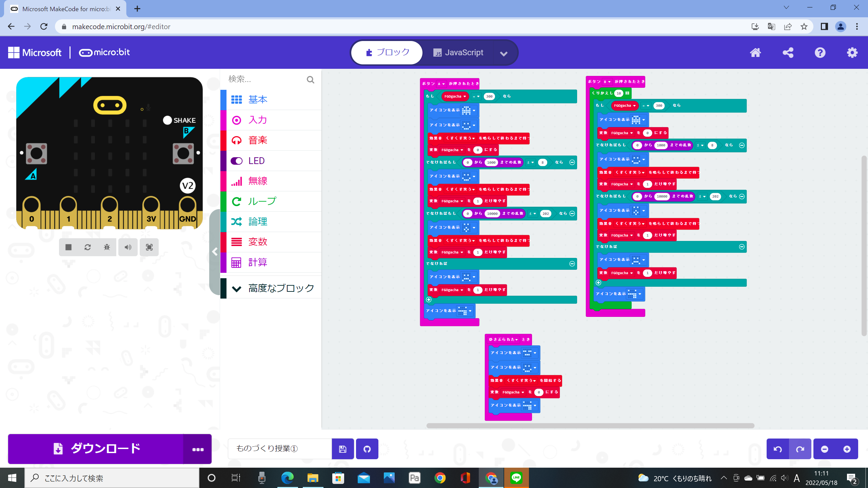Open button A dropdown in ボタン A block
The width and height of the screenshot is (868, 488).
tap(441, 84)
